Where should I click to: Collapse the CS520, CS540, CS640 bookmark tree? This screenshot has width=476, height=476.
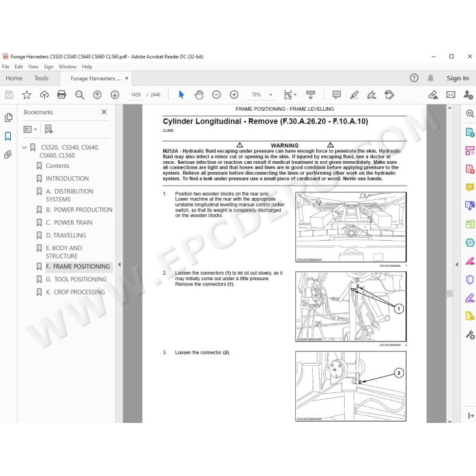click(x=24, y=148)
